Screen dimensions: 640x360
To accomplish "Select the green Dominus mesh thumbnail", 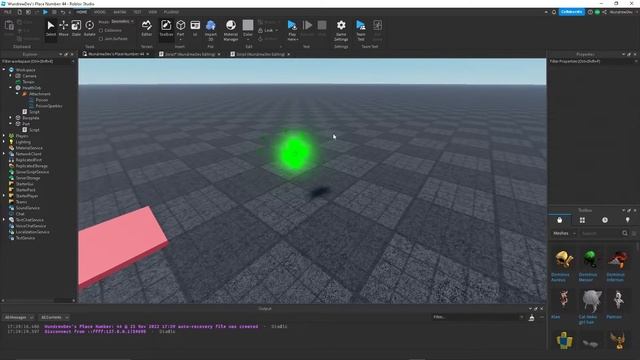I will click(x=590, y=259).
